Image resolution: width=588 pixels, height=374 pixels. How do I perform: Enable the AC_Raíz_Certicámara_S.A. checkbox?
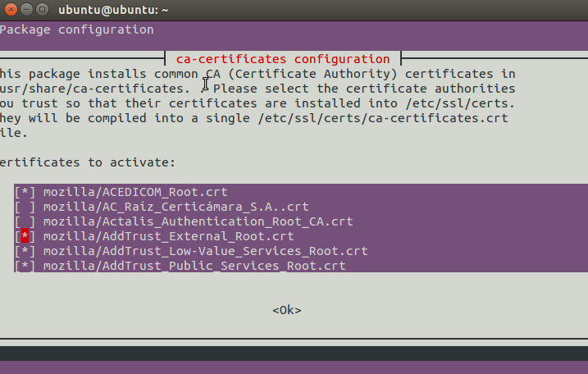coord(25,207)
